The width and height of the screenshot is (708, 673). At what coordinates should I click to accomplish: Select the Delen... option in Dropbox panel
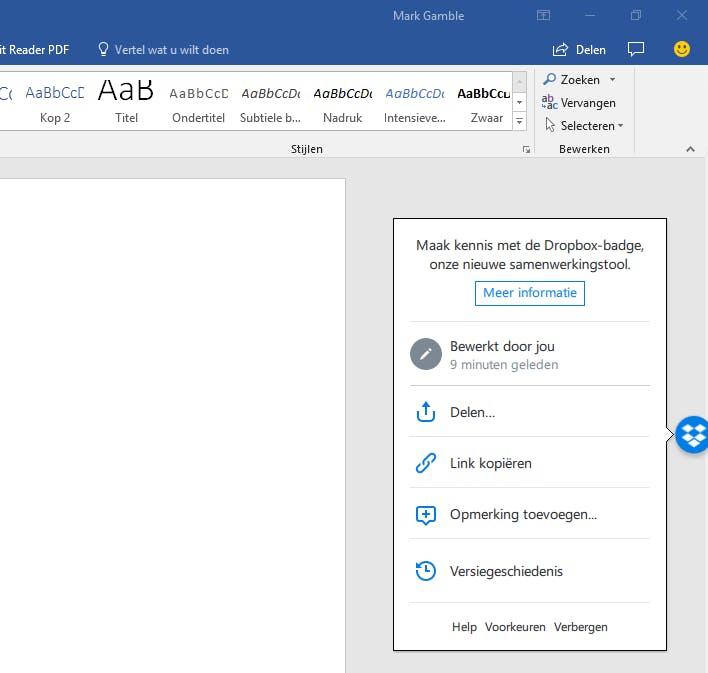click(473, 411)
